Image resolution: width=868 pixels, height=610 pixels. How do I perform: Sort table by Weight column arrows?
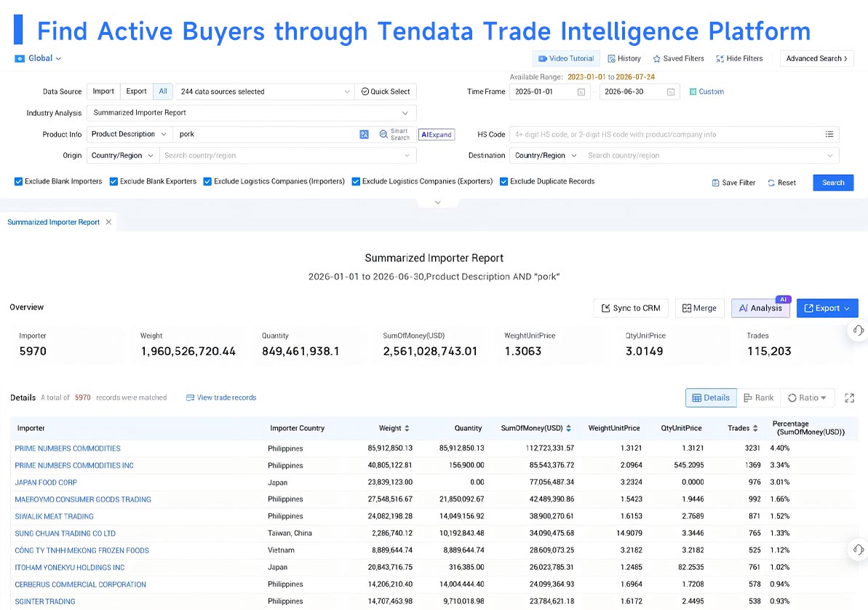407,428
